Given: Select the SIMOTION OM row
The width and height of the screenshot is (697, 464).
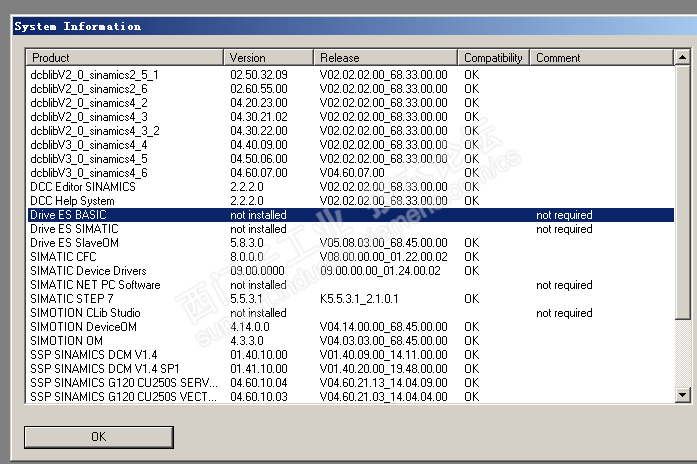Looking at the screenshot, I should tap(350, 341).
